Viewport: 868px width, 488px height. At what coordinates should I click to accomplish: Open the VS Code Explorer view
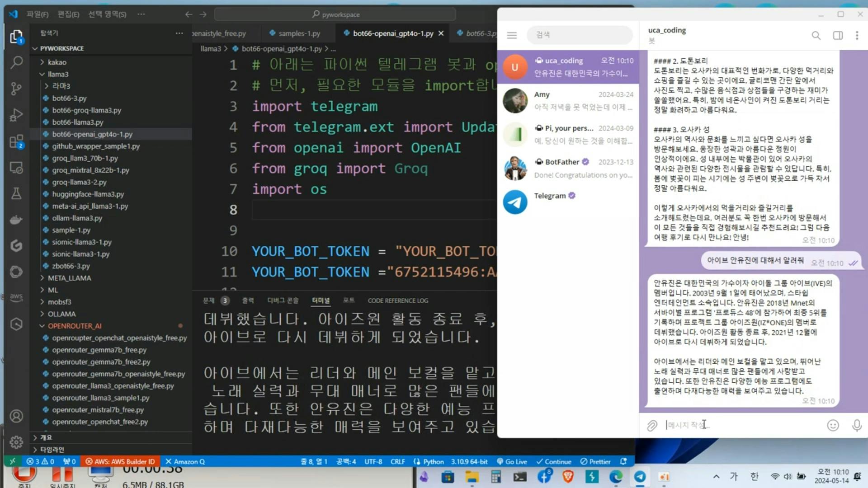16,36
